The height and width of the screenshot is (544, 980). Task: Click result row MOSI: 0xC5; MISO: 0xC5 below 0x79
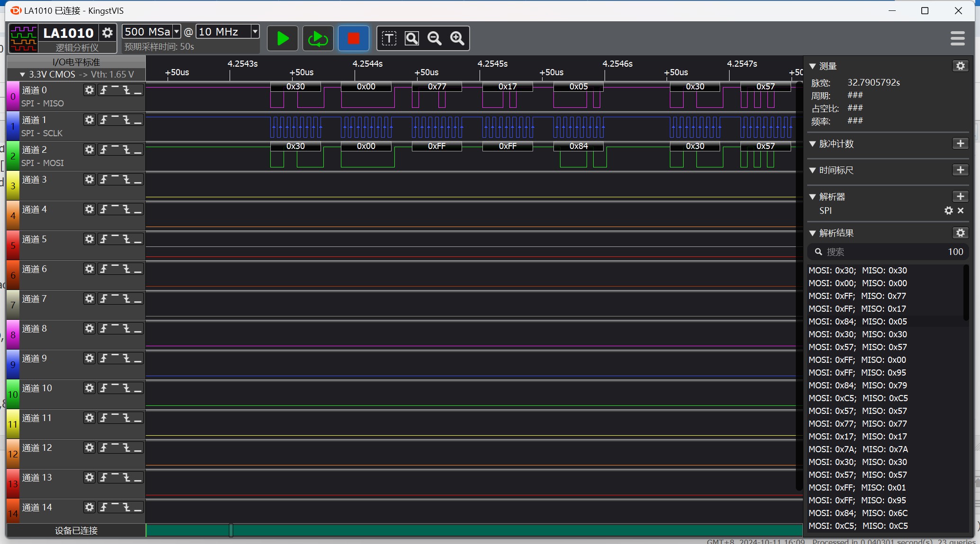point(885,398)
